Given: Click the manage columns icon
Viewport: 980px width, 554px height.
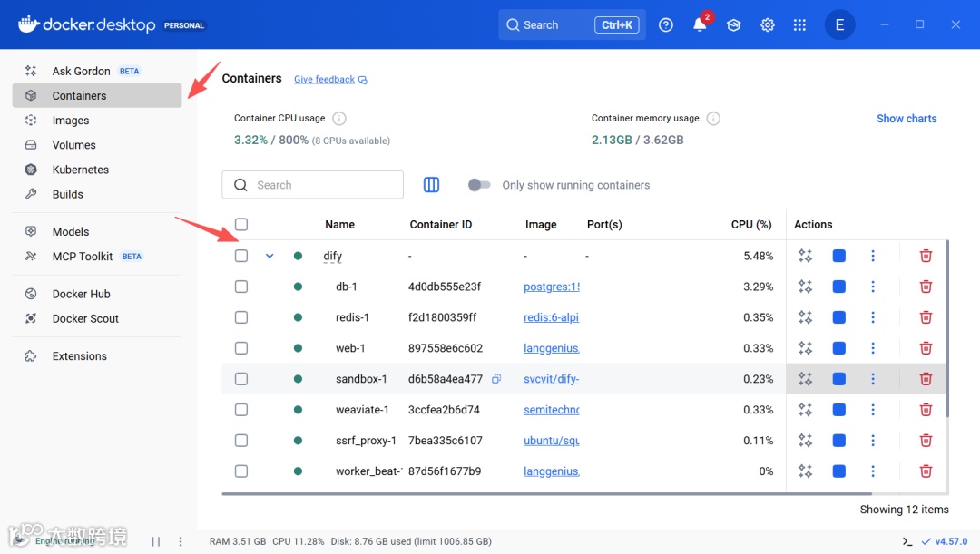Looking at the screenshot, I should [431, 185].
